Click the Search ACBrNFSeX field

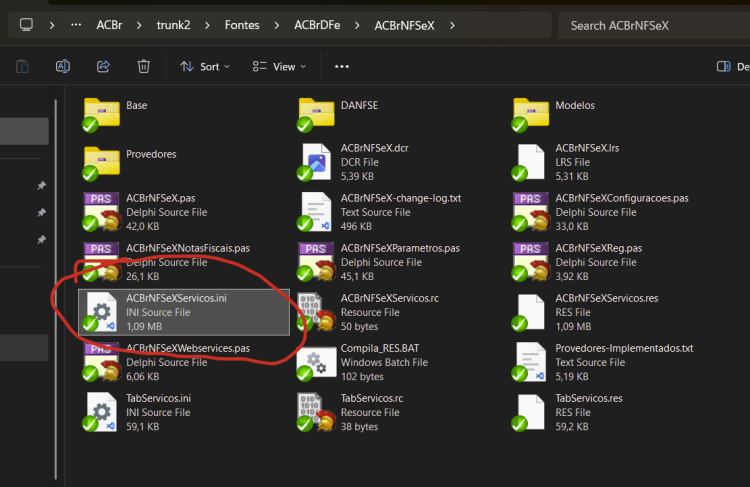coord(654,25)
